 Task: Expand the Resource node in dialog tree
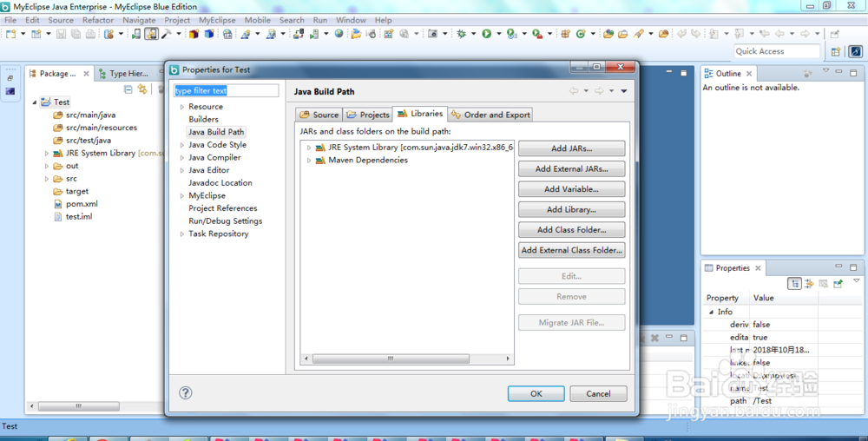(181, 107)
